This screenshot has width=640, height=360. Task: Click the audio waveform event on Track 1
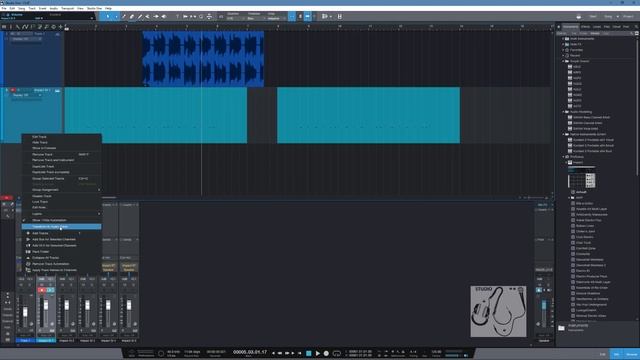click(x=203, y=59)
